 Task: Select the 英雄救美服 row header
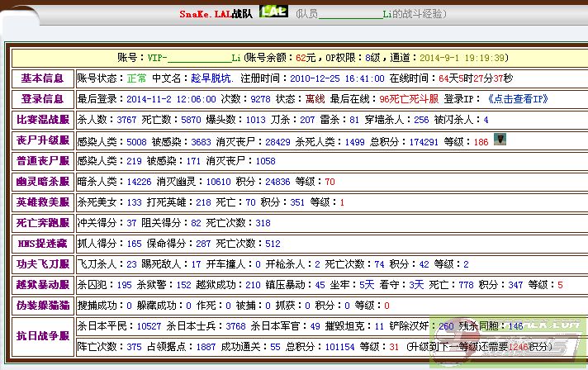[41, 202]
